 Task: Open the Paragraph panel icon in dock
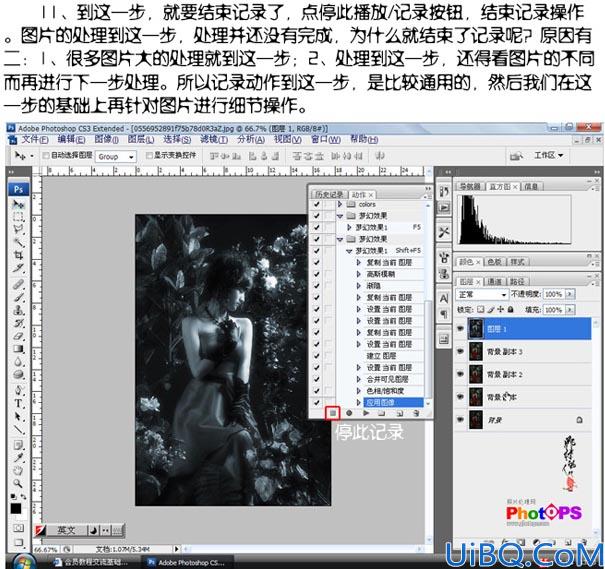point(444,314)
